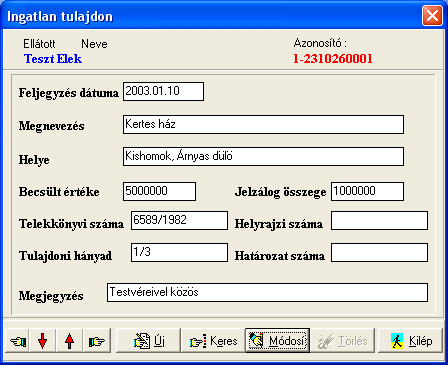Click the Azonosító : header label

[x=320, y=43]
